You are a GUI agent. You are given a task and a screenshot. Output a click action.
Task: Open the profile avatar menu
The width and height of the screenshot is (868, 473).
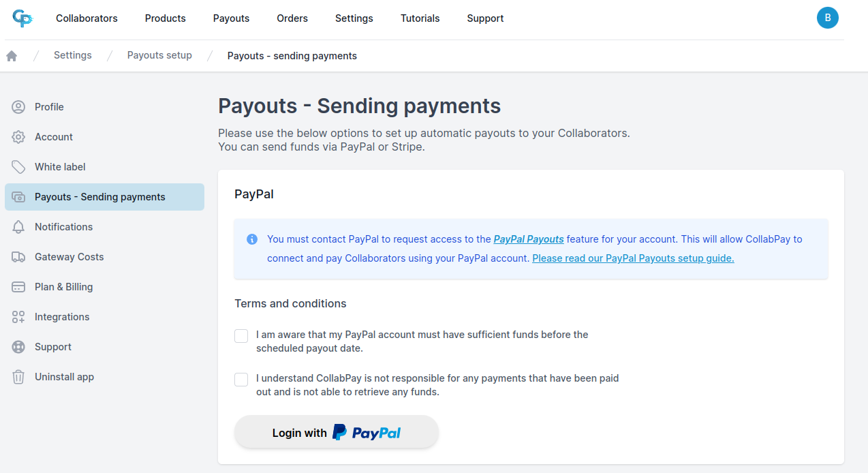[x=828, y=18]
